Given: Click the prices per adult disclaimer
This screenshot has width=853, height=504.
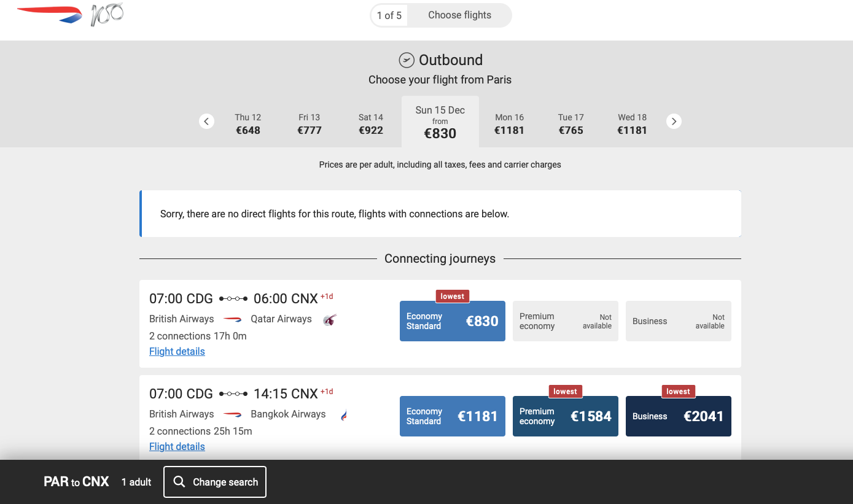Looking at the screenshot, I should (440, 165).
